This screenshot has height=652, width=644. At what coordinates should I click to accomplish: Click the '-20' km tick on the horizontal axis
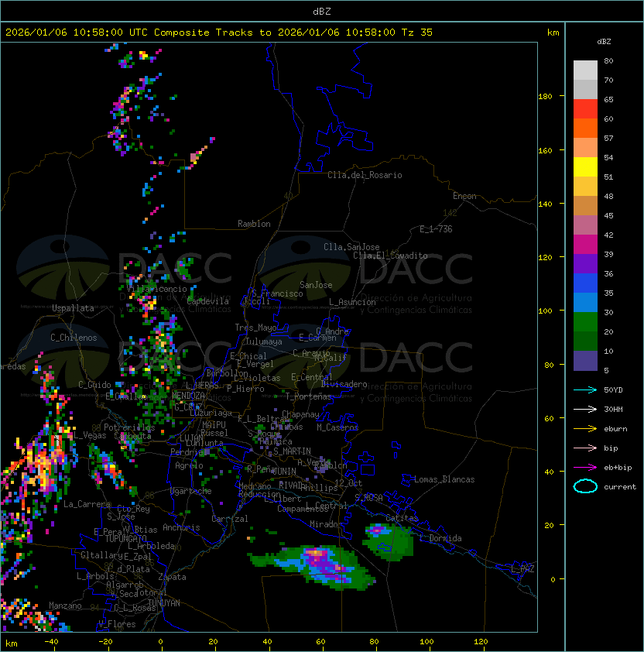[105, 642]
